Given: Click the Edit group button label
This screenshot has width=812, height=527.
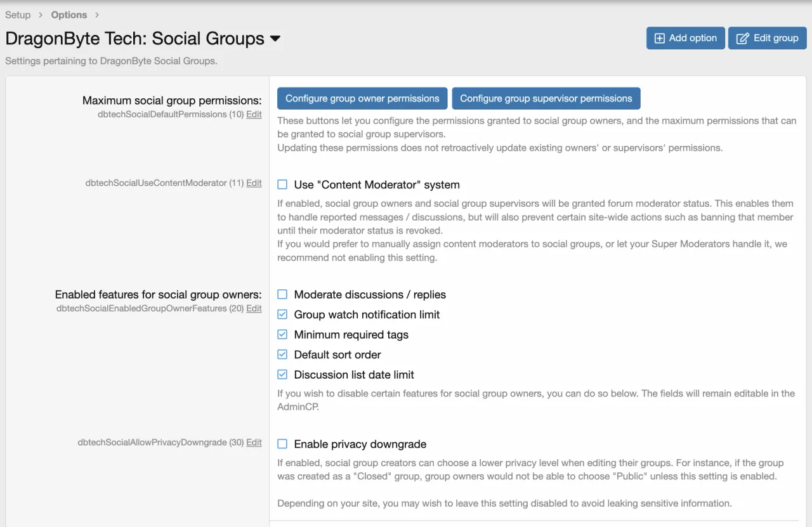Looking at the screenshot, I should 776,38.
